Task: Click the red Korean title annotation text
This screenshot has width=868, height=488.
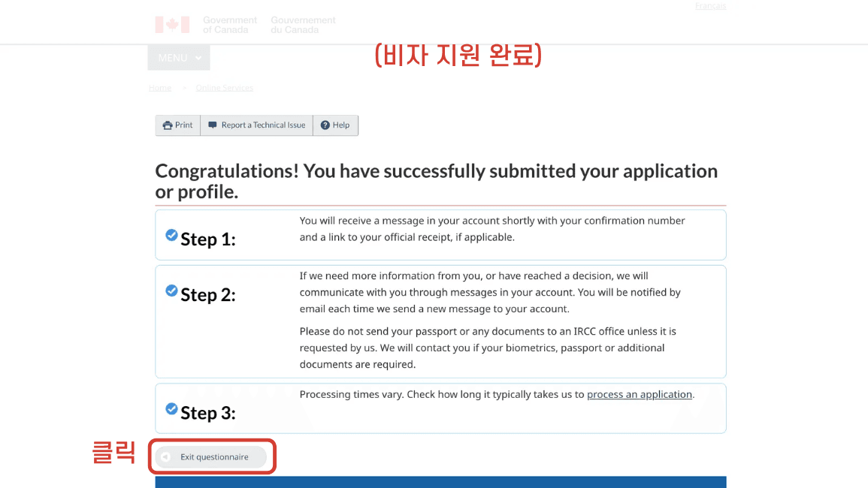Action: click(x=458, y=56)
